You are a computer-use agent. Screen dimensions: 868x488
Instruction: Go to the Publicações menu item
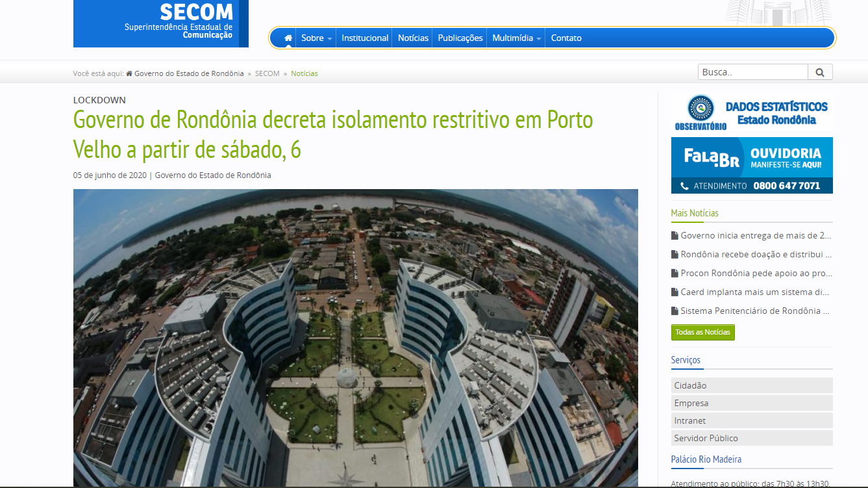click(460, 38)
